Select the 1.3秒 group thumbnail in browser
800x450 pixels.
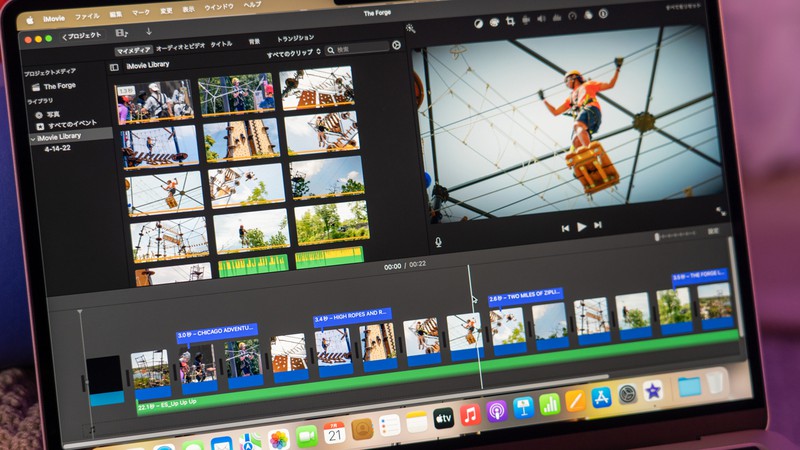[x=155, y=102]
